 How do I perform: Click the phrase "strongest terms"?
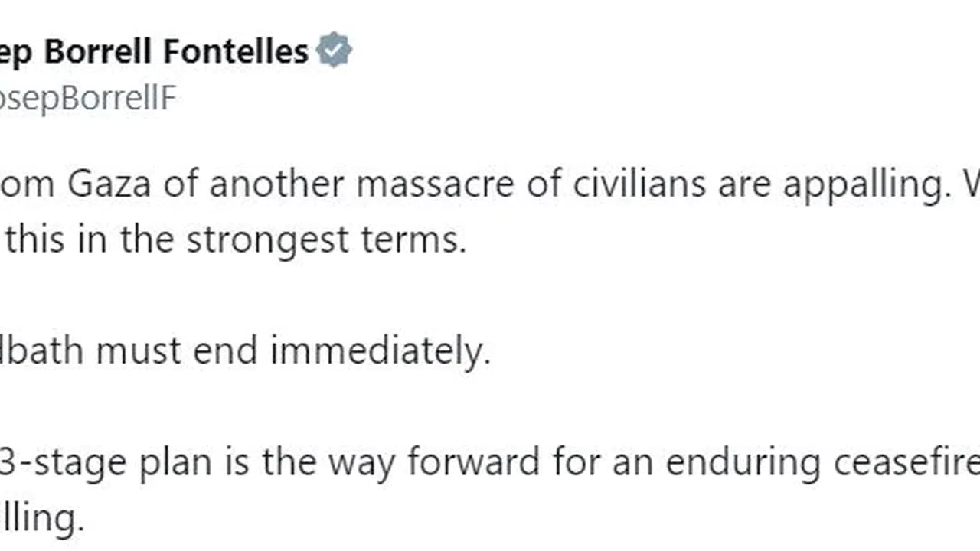(326, 240)
